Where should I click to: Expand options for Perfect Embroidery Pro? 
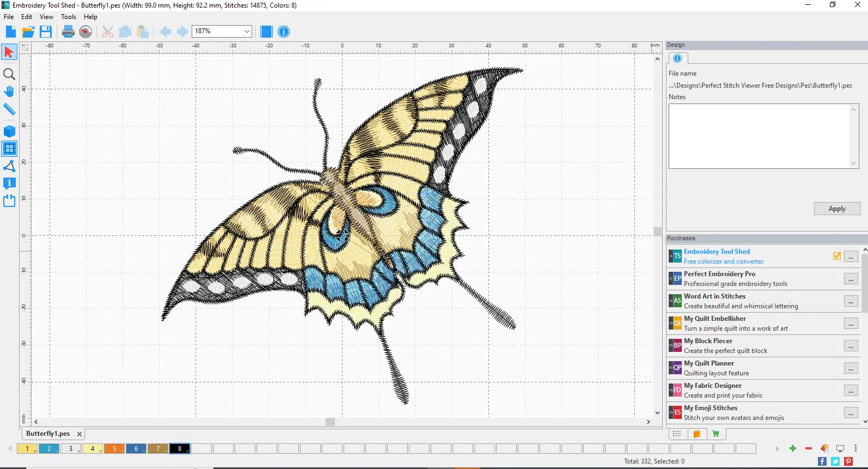click(851, 279)
